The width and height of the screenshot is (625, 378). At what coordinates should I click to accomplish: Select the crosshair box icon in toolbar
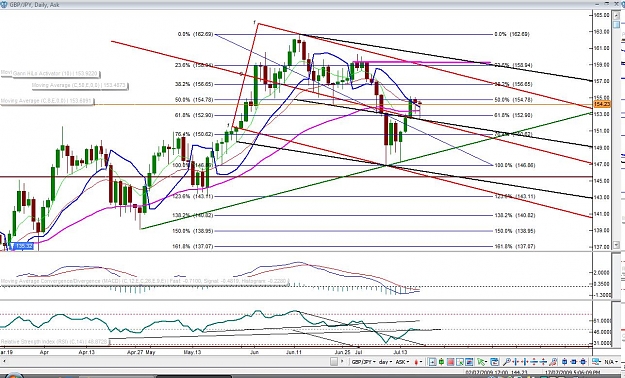(x=432, y=362)
